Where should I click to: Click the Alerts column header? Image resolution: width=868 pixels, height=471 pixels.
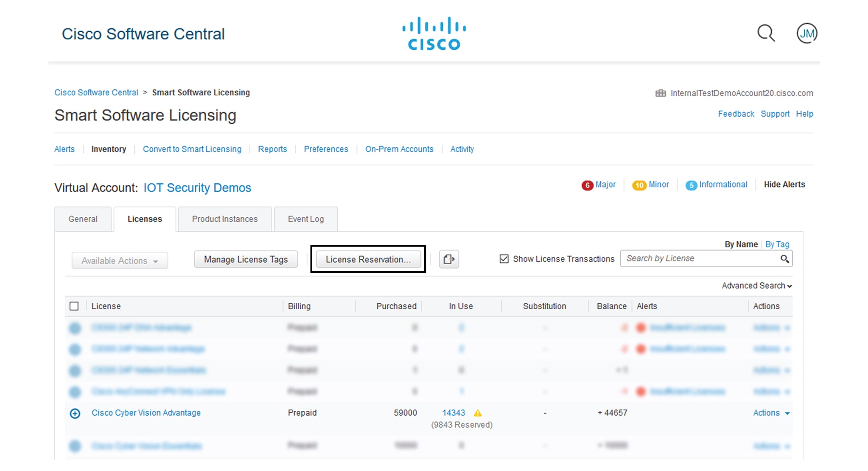[647, 306]
